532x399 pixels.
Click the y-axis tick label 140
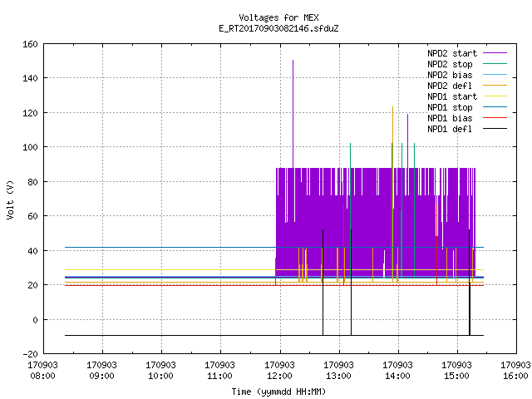coord(30,78)
